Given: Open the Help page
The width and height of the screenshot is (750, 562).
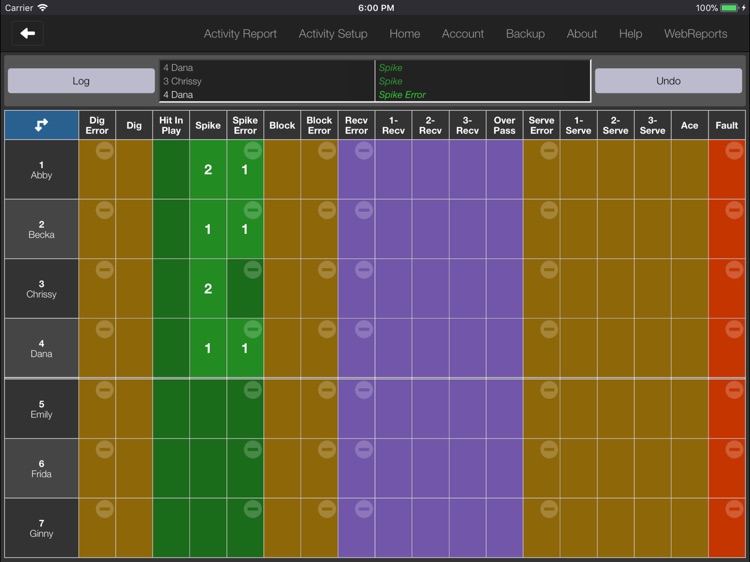Looking at the screenshot, I should point(630,34).
